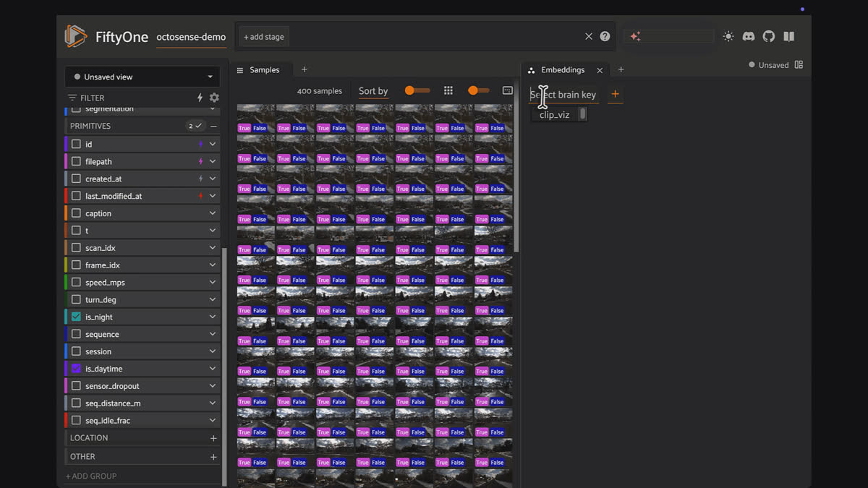Collapse the PRIMITIVES group with minus icon

point(213,126)
